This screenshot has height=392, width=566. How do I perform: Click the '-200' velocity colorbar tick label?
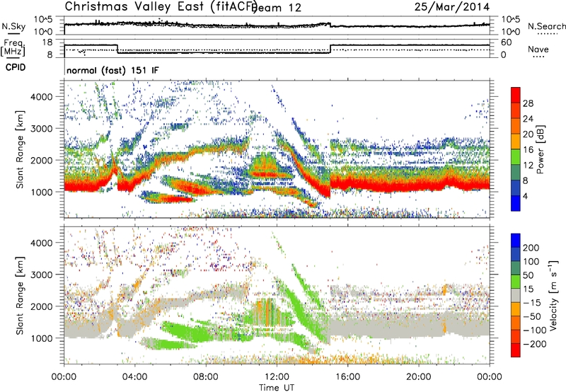(x=535, y=344)
